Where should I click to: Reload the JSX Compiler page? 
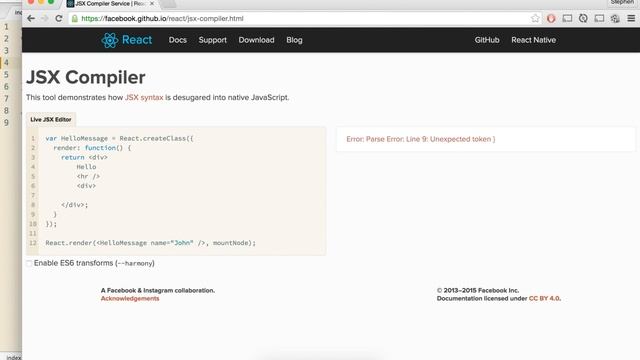tap(59, 18)
